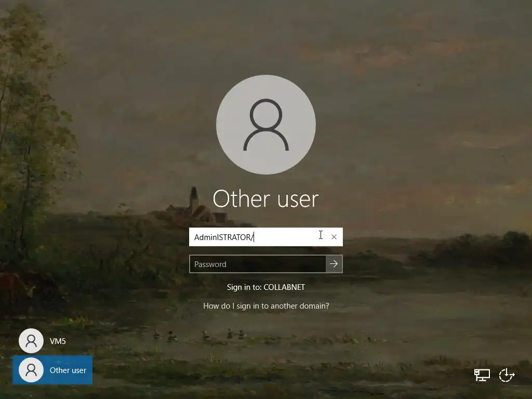This screenshot has height=399, width=532.
Task: Select the VM5 account name label
Action: pos(58,341)
